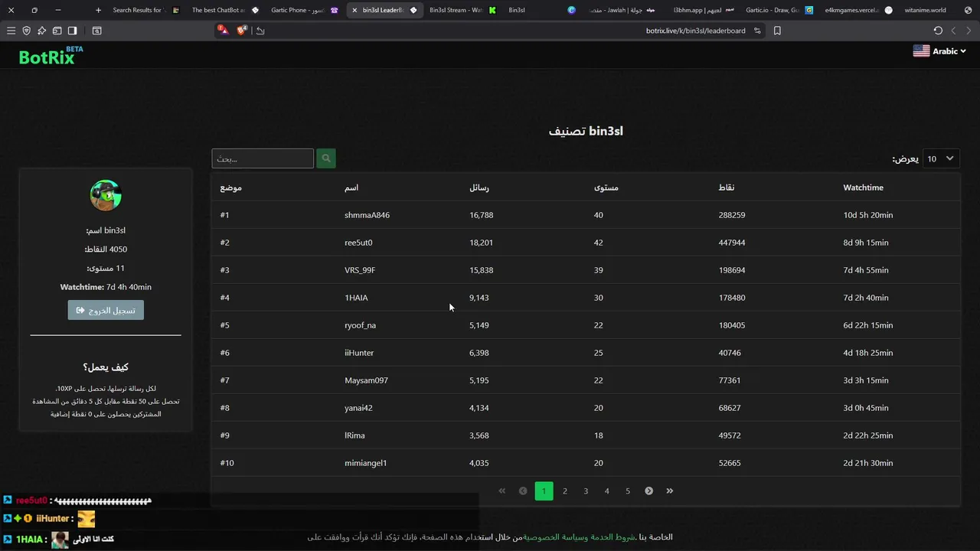Go to previous page arrow
The width and height of the screenshot is (980, 551).
[x=523, y=491]
